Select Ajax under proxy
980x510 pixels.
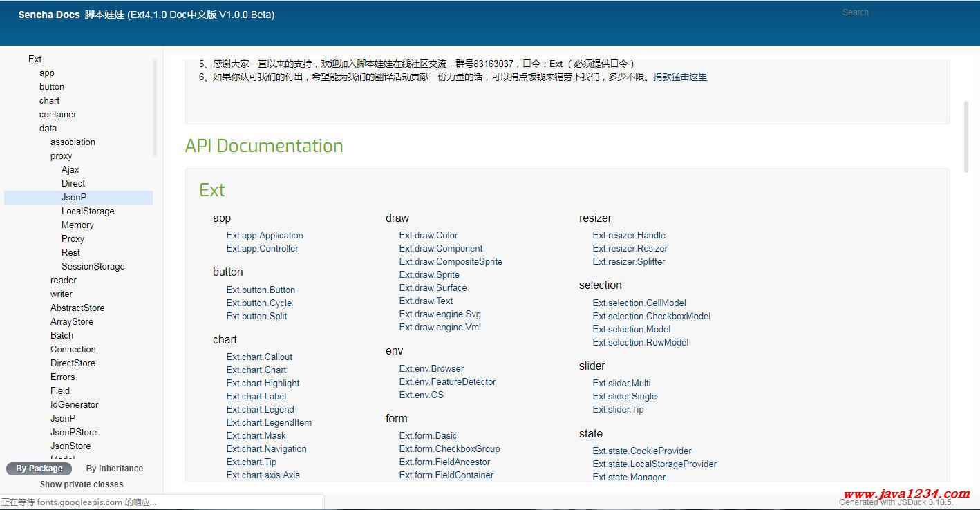tap(70, 170)
